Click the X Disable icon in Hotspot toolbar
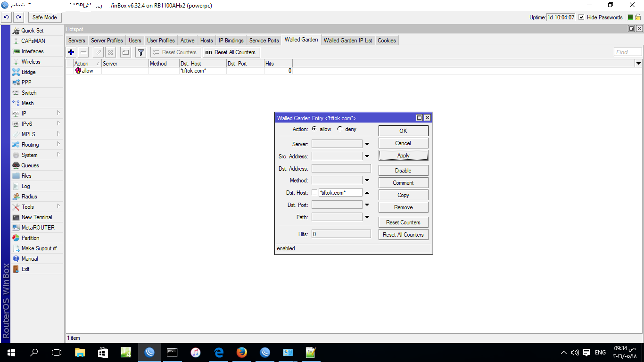 110,52
